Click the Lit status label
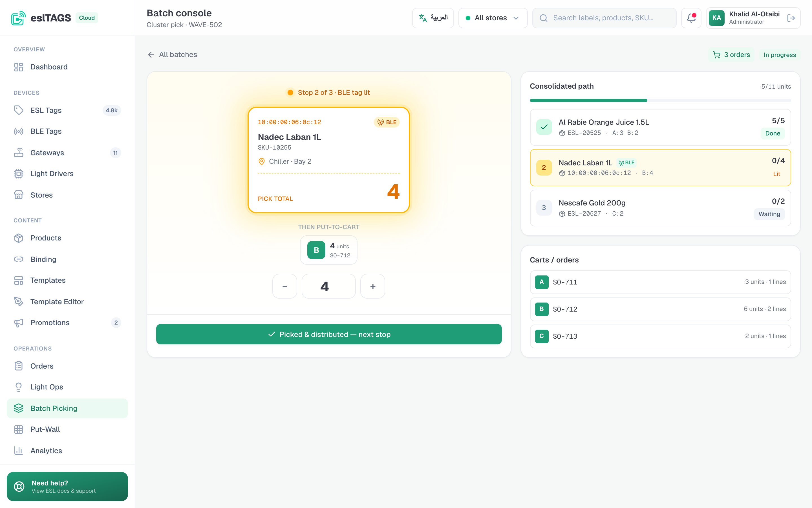 pyautogui.click(x=777, y=174)
